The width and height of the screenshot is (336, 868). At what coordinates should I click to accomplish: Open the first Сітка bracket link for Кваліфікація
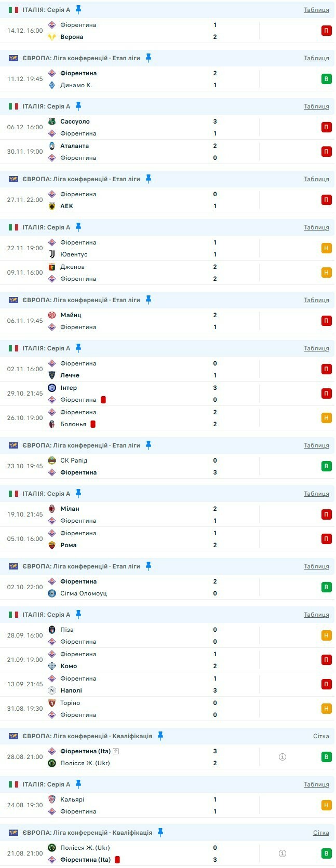pos(321,736)
